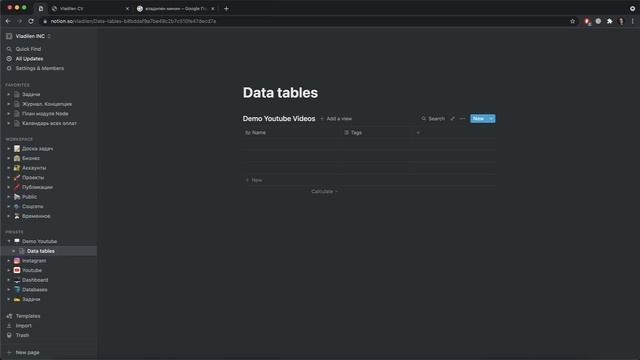This screenshot has height=360, width=640.
Task: Open the Аккаунты page icon
Action: click(17, 168)
